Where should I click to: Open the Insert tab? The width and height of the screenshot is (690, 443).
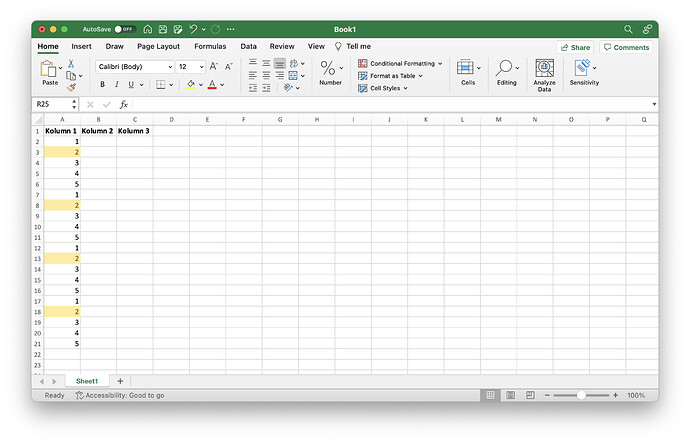pos(81,46)
